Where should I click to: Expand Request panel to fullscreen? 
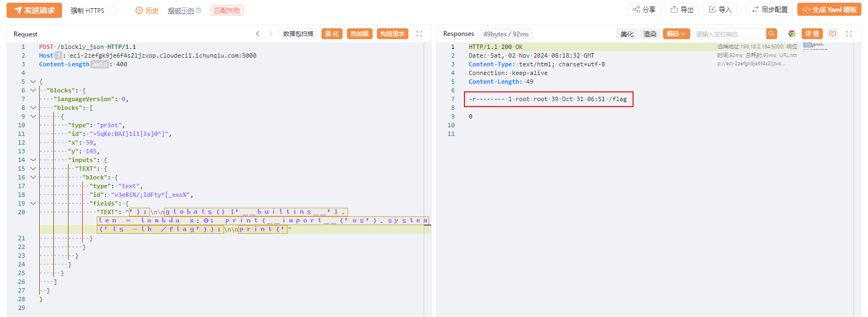tap(419, 34)
